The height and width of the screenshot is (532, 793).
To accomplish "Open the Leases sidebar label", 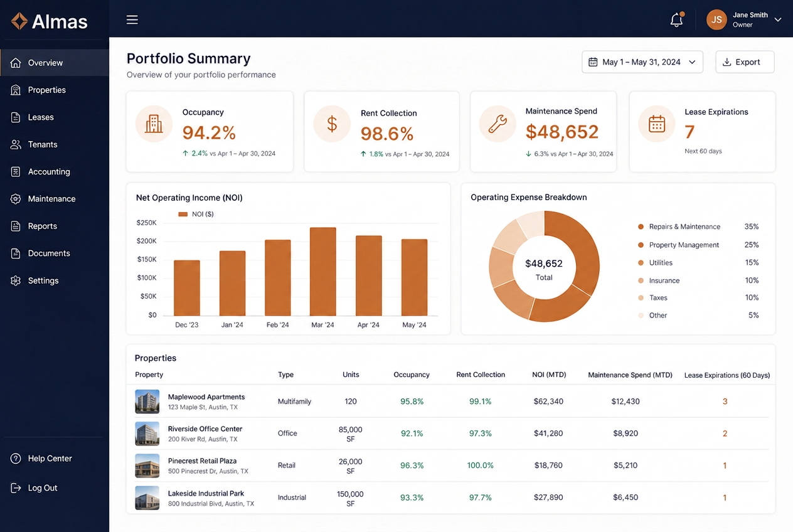I will [41, 117].
